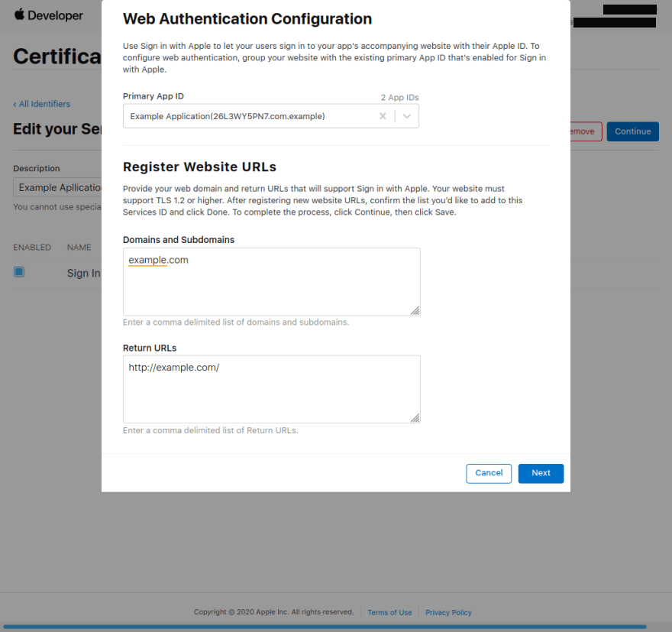The height and width of the screenshot is (632, 672).
Task: Grab the Domains text area resize handle
Action: (x=415, y=310)
